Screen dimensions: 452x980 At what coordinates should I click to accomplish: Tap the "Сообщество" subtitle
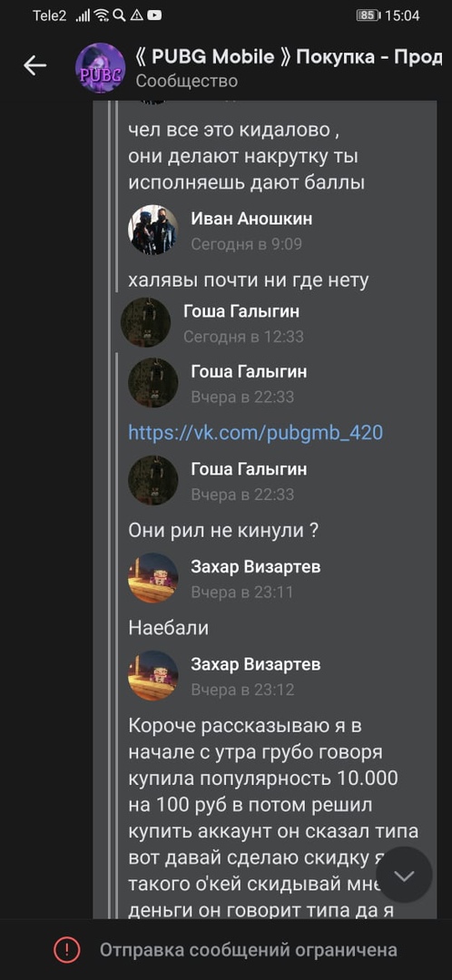pos(186,82)
